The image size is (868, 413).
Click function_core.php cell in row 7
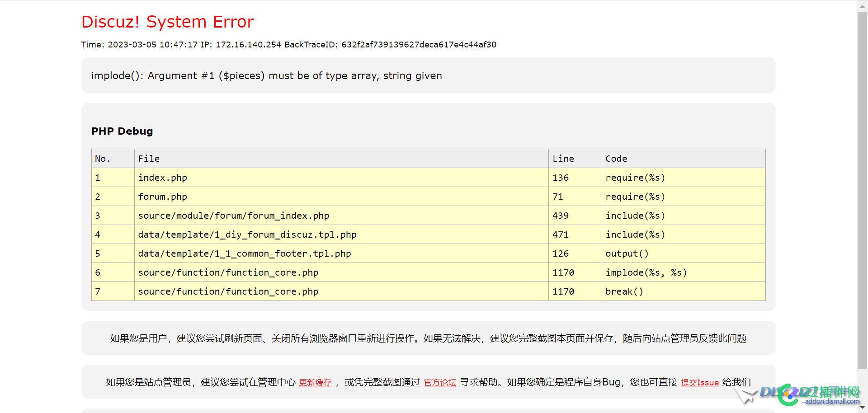click(x=341, y=291)
